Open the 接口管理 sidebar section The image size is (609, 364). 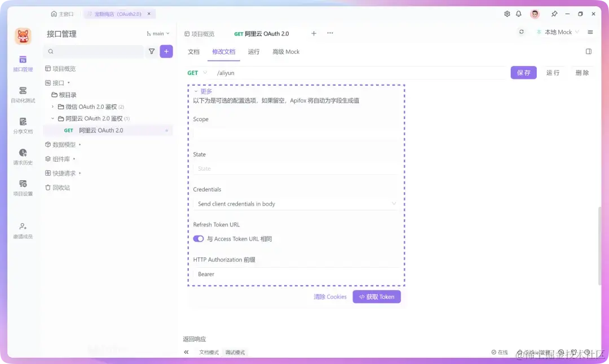coord(23,64)
